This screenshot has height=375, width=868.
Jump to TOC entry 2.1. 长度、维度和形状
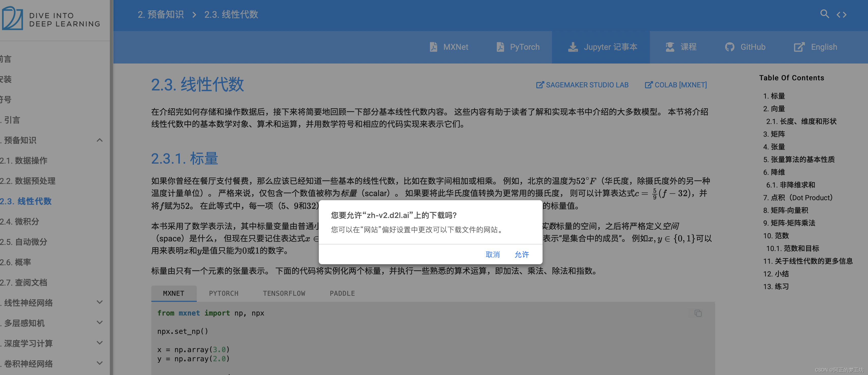(x=801, y=121)
